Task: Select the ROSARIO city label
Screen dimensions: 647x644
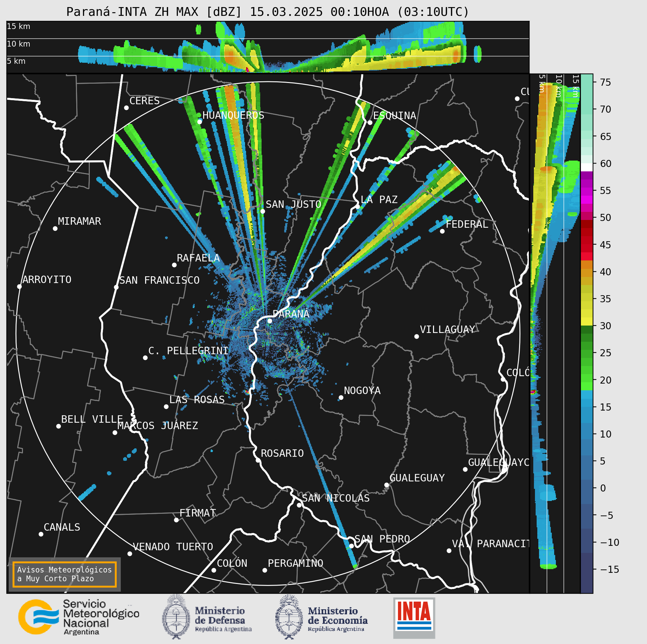Action: [x=282, y=453]
